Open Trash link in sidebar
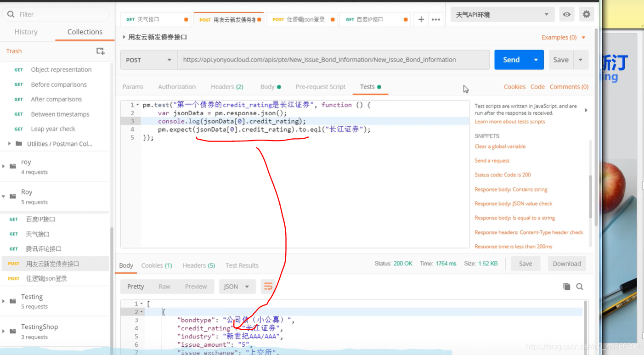This screenshot has height=355, width=644. point(14,51)
